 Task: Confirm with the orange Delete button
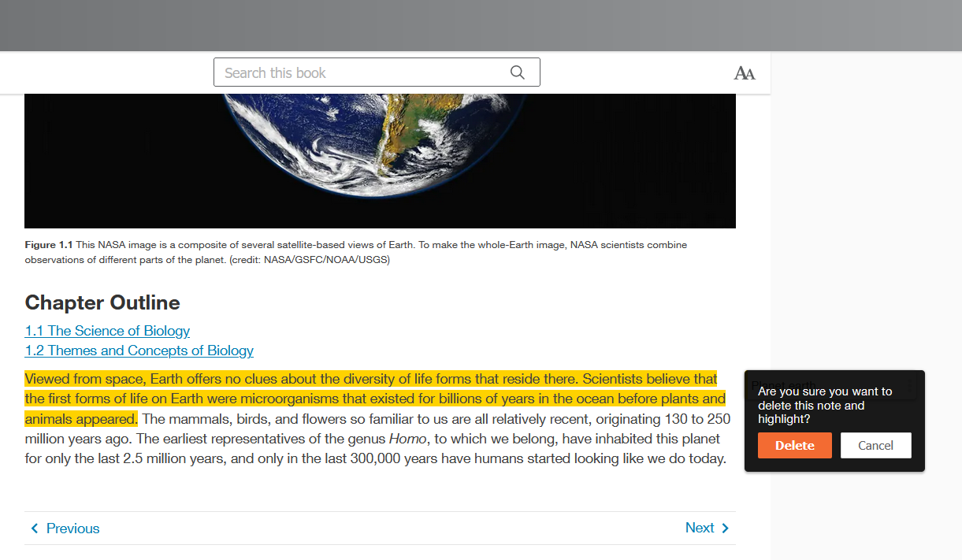coord(794,445)
